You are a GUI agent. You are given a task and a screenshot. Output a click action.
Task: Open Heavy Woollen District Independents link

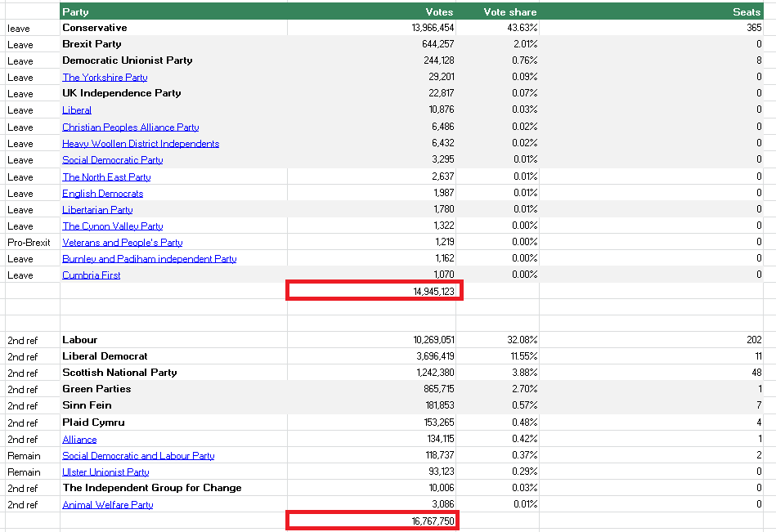141,143
